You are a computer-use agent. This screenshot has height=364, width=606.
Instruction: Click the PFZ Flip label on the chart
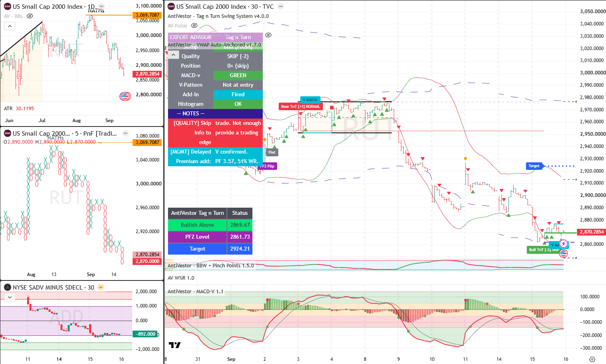268,166
